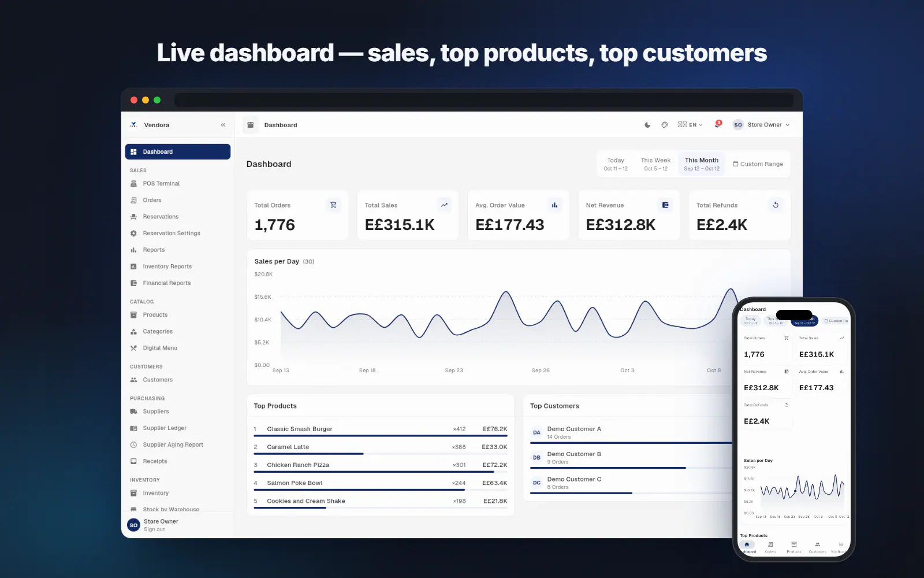Select the Caramel Latte product row

pyautogui.click(x=381, y=448)
